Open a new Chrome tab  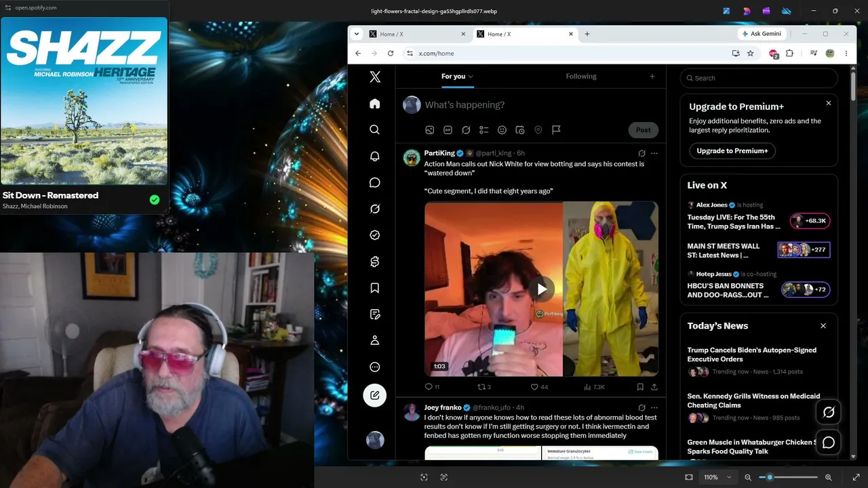pos(587,34)
